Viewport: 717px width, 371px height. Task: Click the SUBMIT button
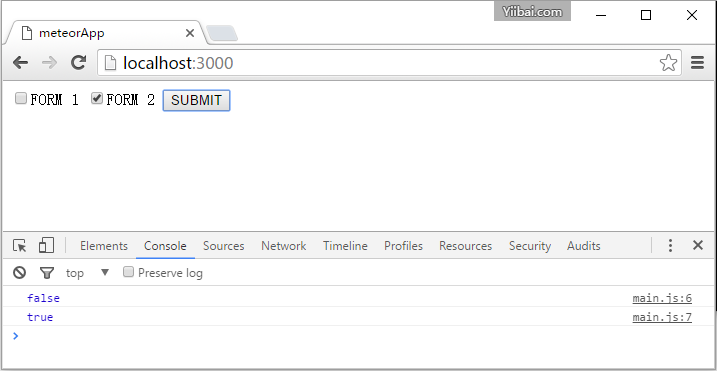point(196,100)
